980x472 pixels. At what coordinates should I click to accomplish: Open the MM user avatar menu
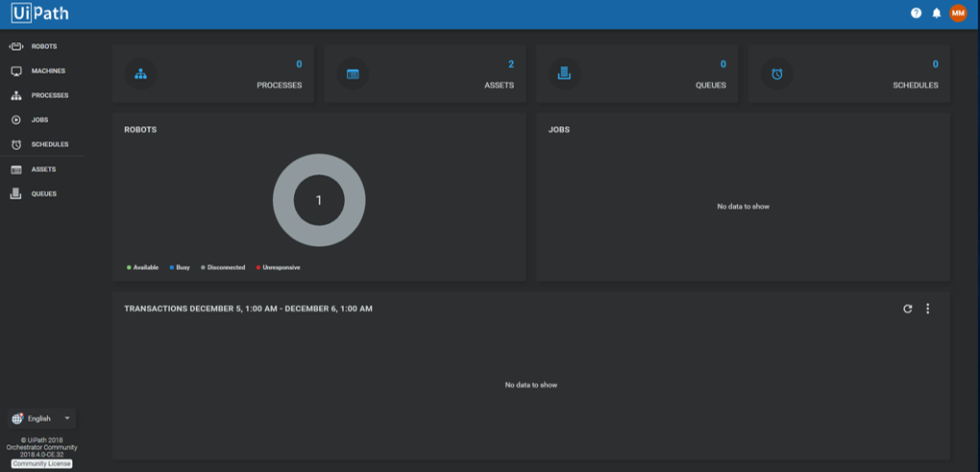(958, 13)
